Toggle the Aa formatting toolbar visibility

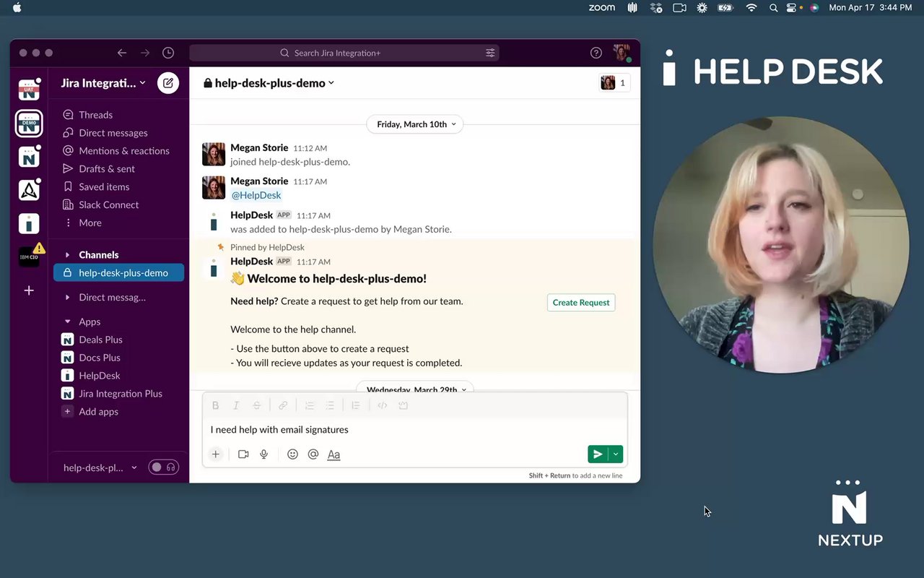point(334,454)
